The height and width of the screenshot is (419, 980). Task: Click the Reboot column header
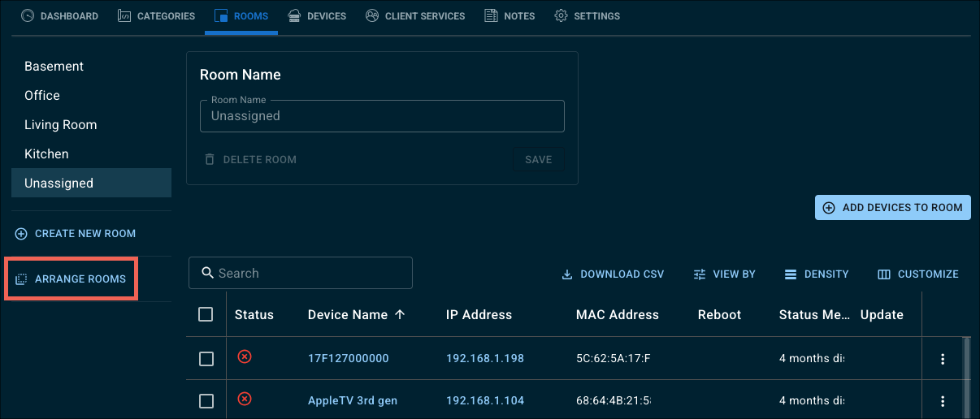[x=720, y=315]
